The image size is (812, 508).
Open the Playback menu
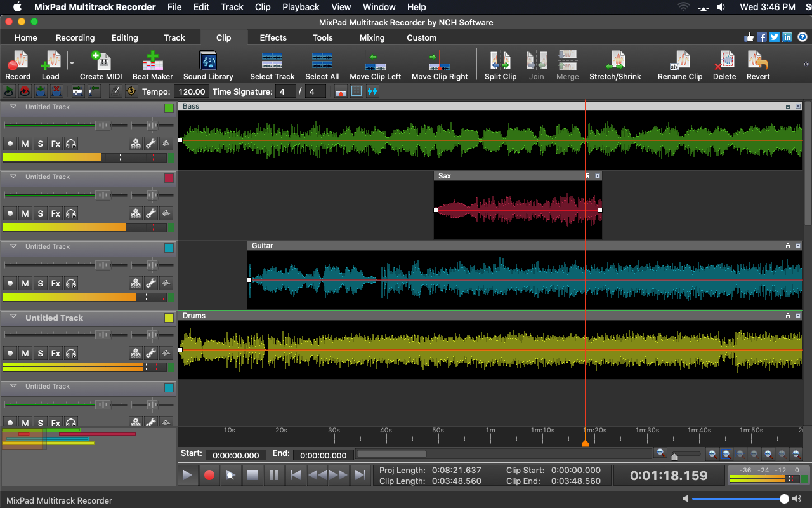click(301, 7)
